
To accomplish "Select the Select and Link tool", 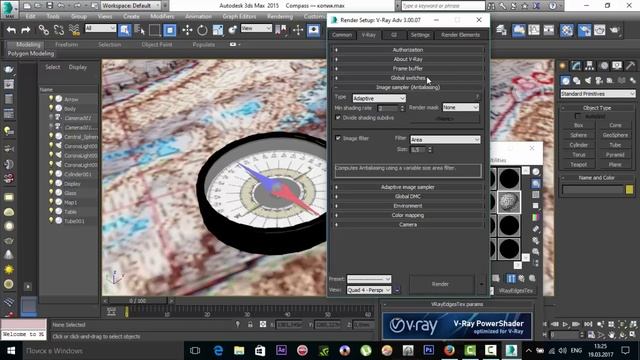I will coord(43,30).
